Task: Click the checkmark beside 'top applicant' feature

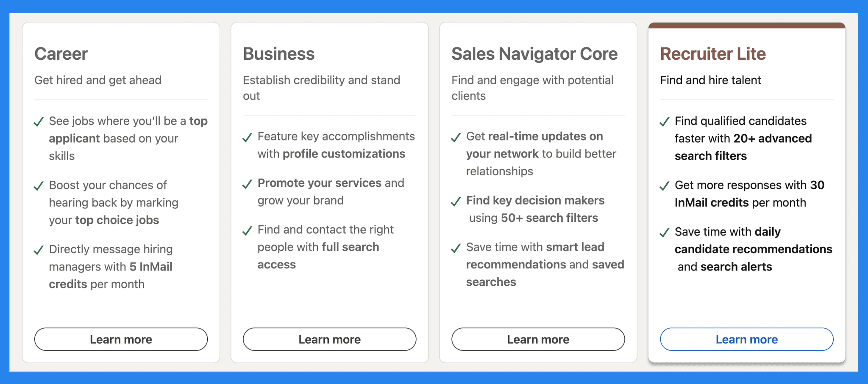Action: [x=39, y=122]
